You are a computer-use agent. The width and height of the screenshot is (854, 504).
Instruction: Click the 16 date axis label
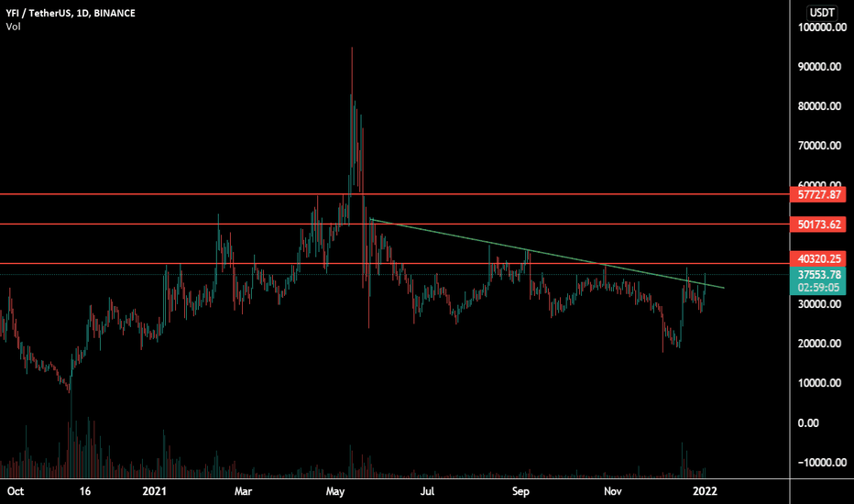click(x=85, y=491)
